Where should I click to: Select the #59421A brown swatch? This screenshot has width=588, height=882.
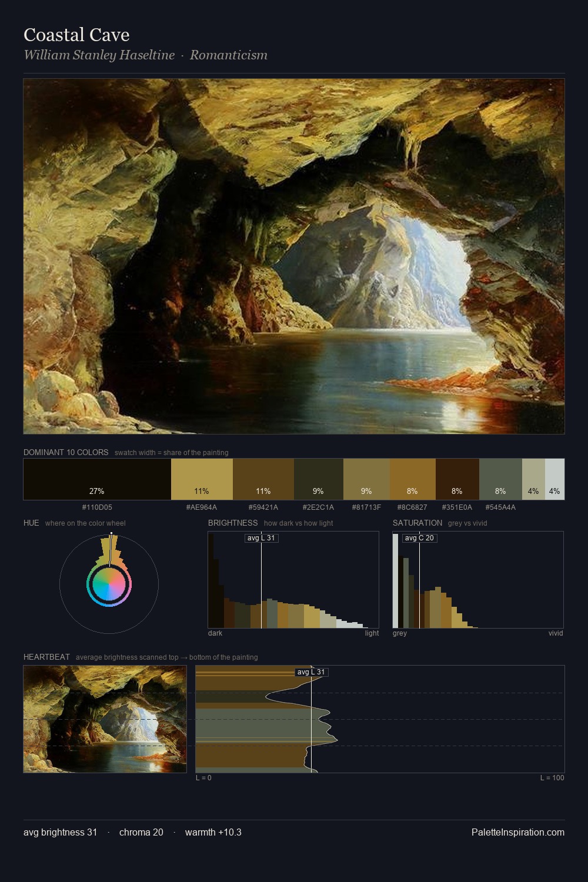[263, 479]
